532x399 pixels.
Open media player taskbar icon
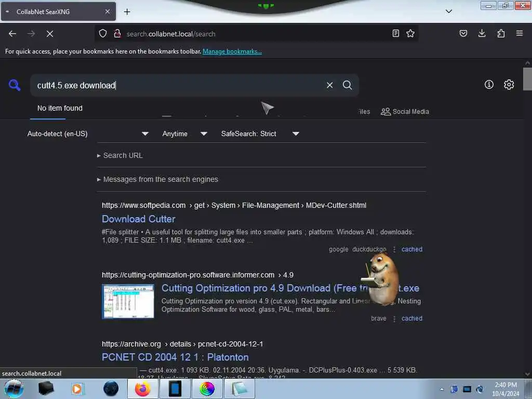click(77, 389)
